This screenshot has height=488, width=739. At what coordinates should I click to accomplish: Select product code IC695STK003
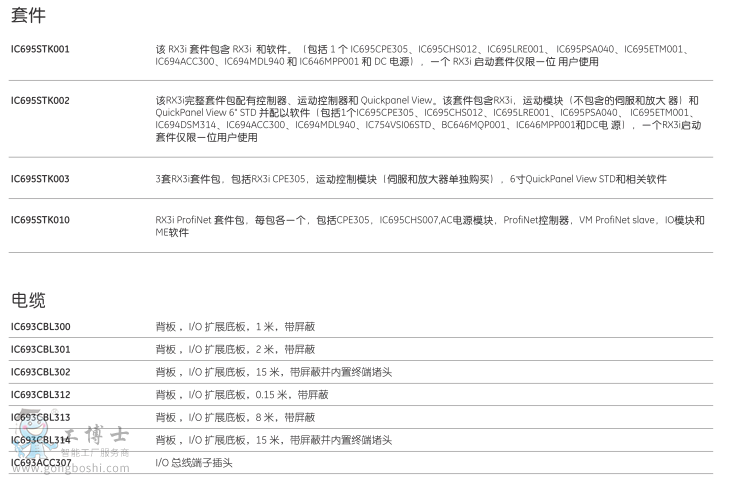(40, 179)
